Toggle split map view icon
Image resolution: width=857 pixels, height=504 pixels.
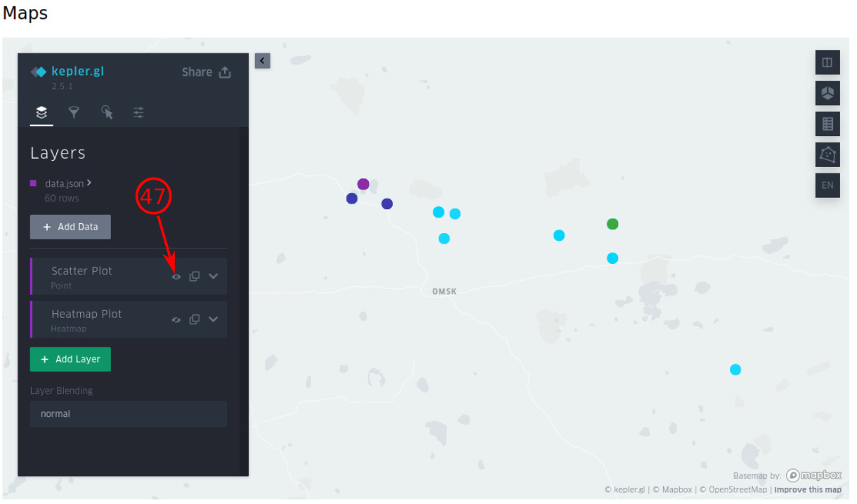[827, 62]
